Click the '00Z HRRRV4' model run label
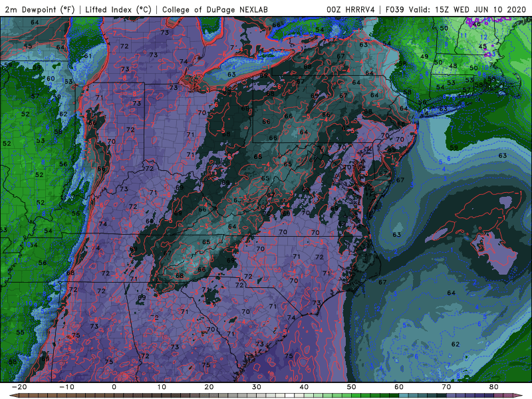This screenshot has height=399, width=532. point(350,9)
